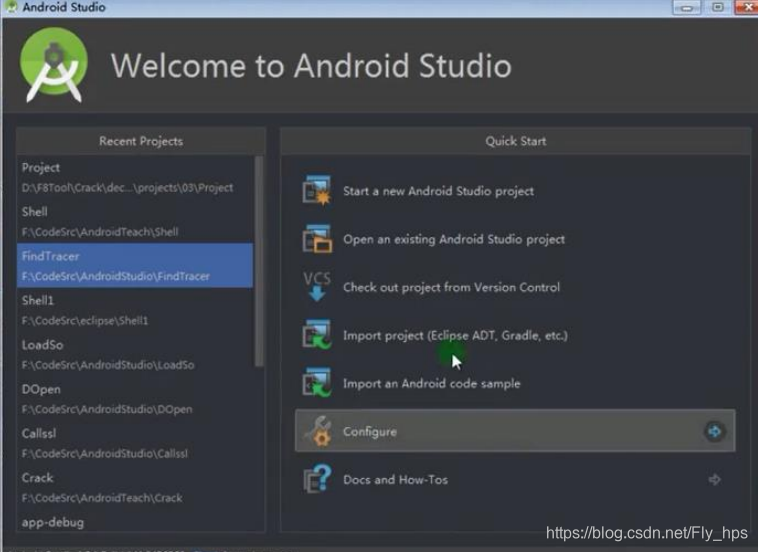The width and height of the screenshot is (758, 552).
Task: Click path F:\CodeSrc\AndroidStudio\Callssl
Action: pos(104,454)
